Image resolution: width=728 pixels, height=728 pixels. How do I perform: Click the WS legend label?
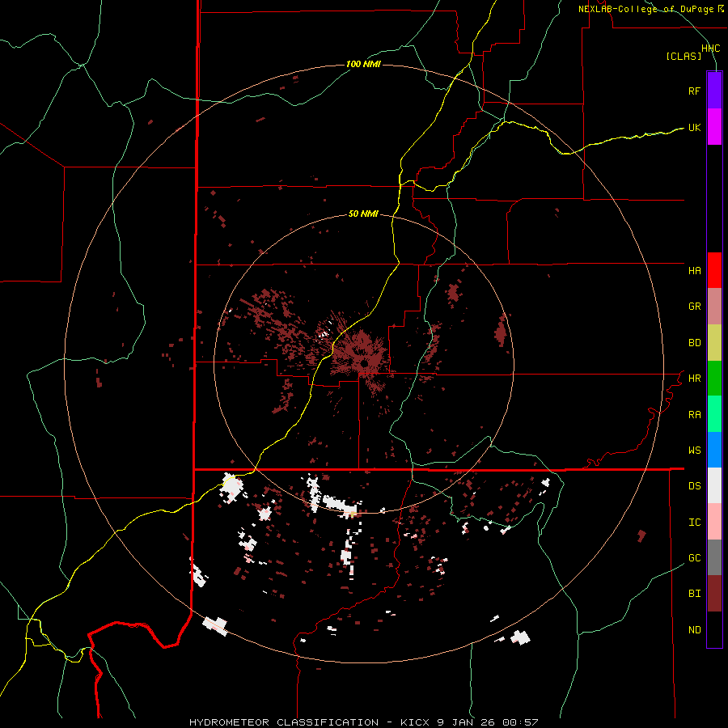[x=694, y=451]
